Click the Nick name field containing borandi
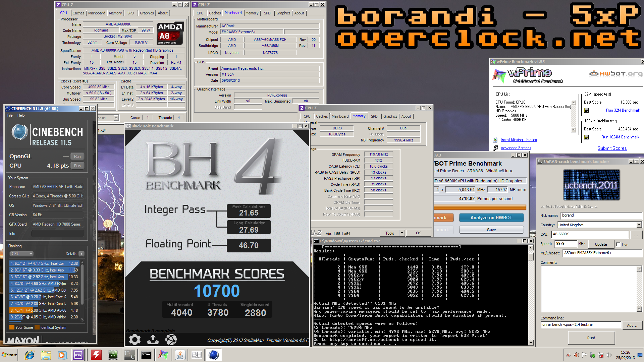This screenshot has width=644, height=362. coord(601,216)
